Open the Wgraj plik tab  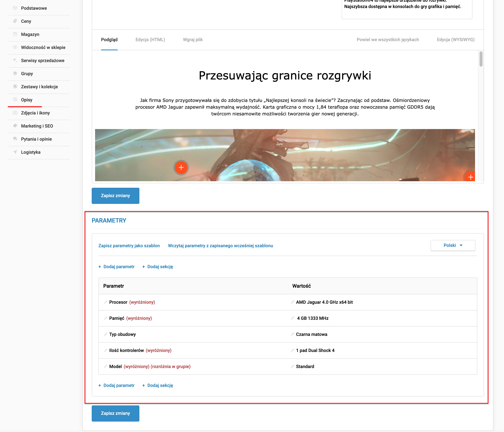pos(193,39)
